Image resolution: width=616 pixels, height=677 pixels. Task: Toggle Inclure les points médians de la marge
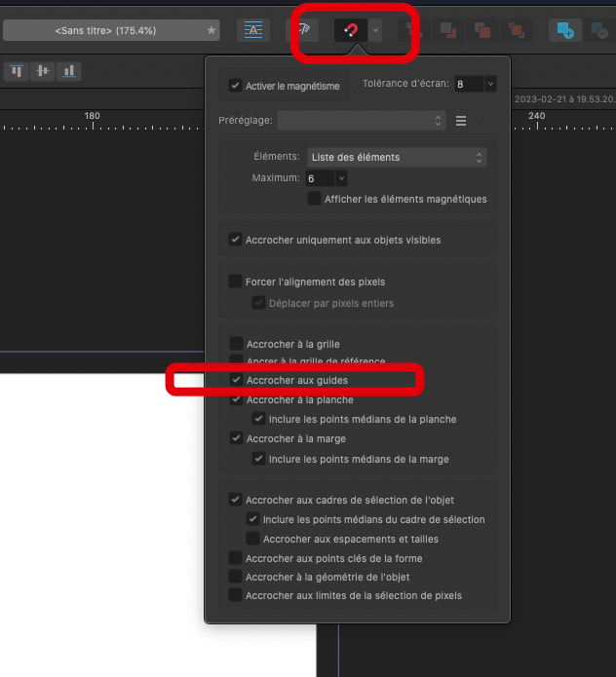[x=258, y=459]
